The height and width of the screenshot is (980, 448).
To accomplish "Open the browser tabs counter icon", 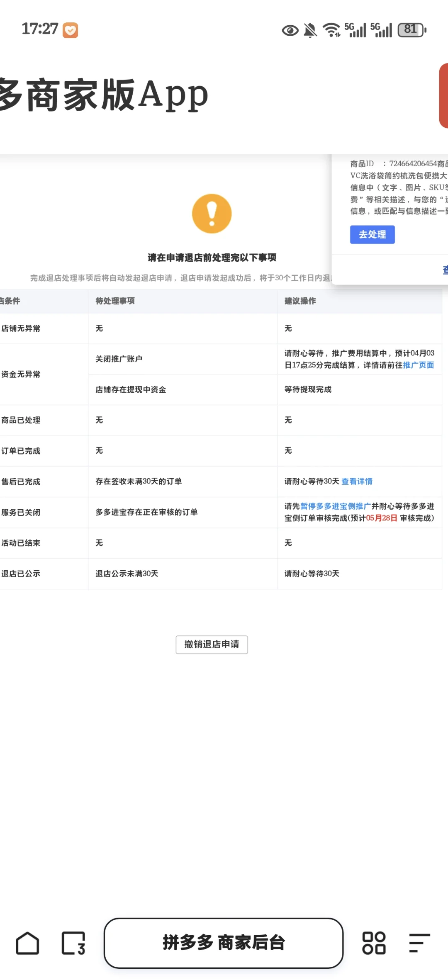I will [x=73, y=943].
